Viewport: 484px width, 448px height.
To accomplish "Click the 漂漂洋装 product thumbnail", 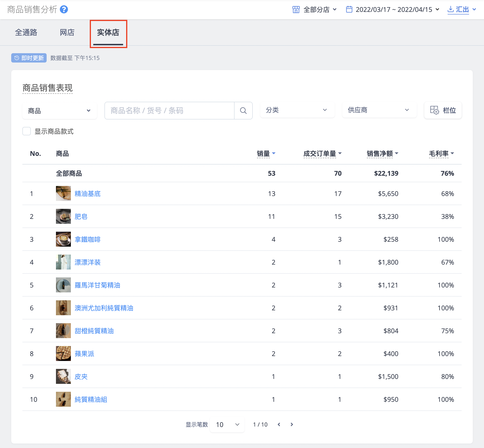I will point(63,262).
